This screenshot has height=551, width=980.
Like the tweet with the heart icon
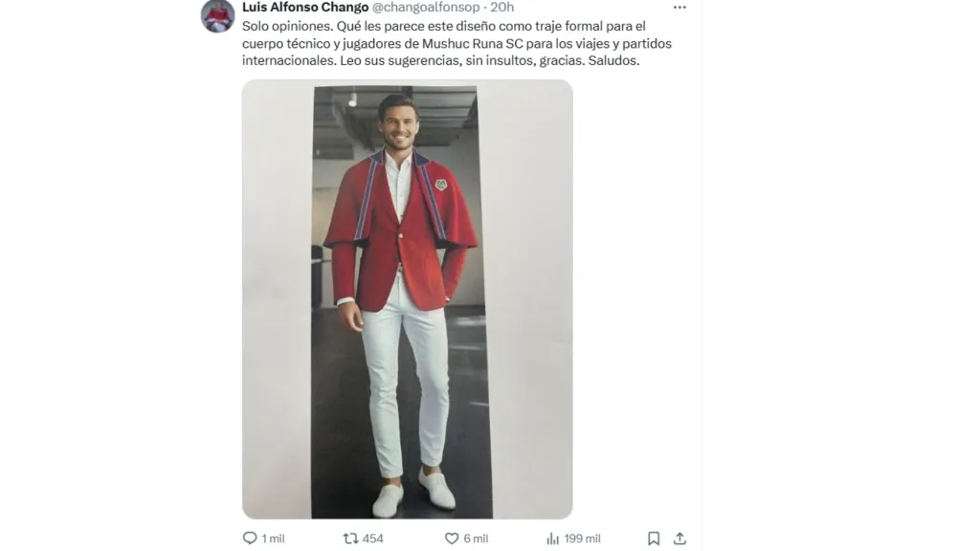click(452, 539)
